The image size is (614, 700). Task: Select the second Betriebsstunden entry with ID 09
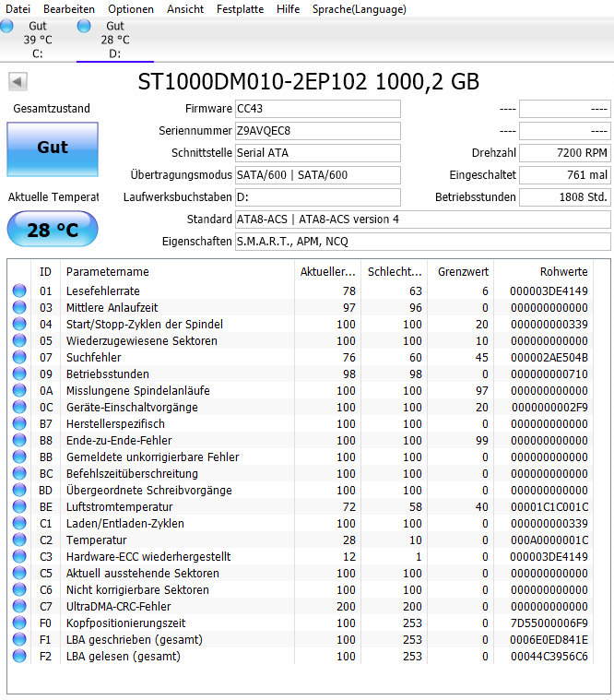coord(108,374)
